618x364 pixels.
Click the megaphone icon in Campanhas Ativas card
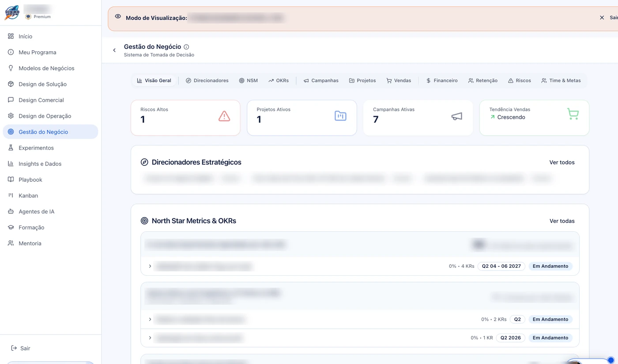tap(457, 116)
